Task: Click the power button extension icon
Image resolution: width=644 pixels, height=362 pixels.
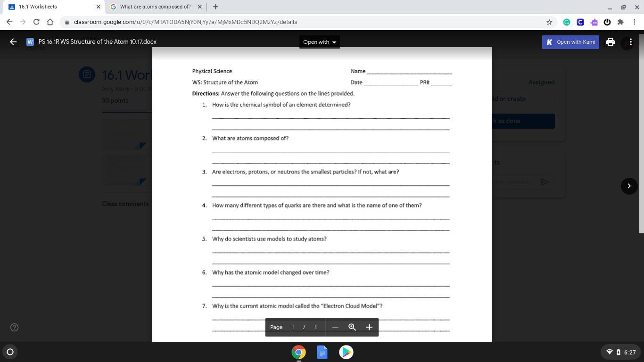Action: click(607, 22)
